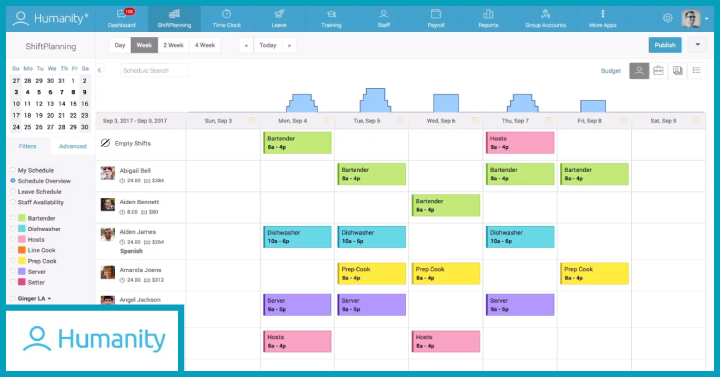The width and height of the screenshot is (720, 377).
Task: Open the Payroll section icon
Action: [x=436, y=14]
